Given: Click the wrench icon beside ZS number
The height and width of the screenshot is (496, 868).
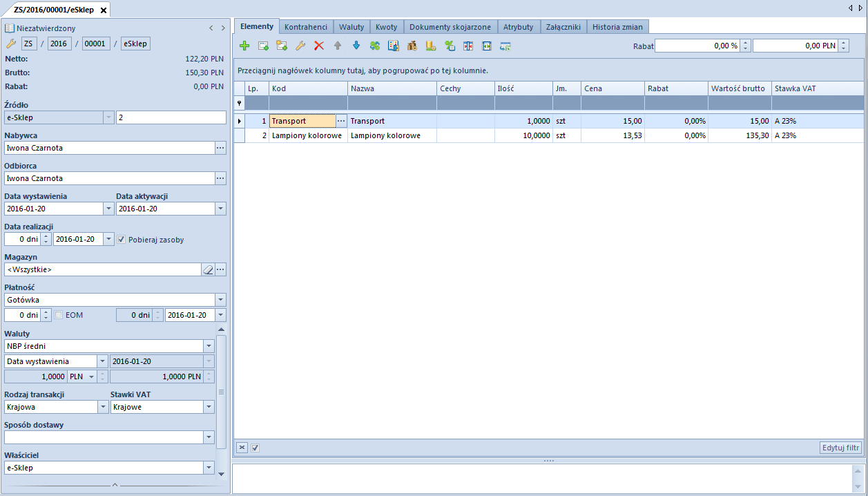Looking at the screenshot, I should (x=10, y=44).
